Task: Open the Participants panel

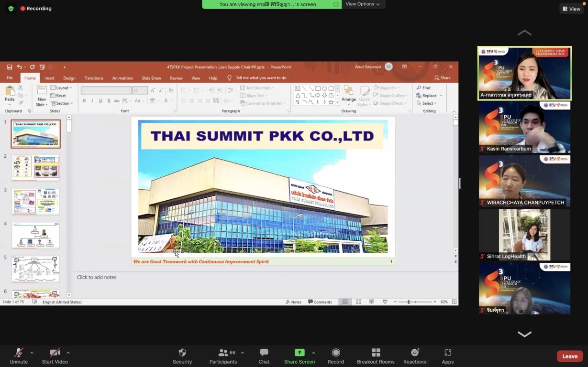Action: (x=223, y=356)
